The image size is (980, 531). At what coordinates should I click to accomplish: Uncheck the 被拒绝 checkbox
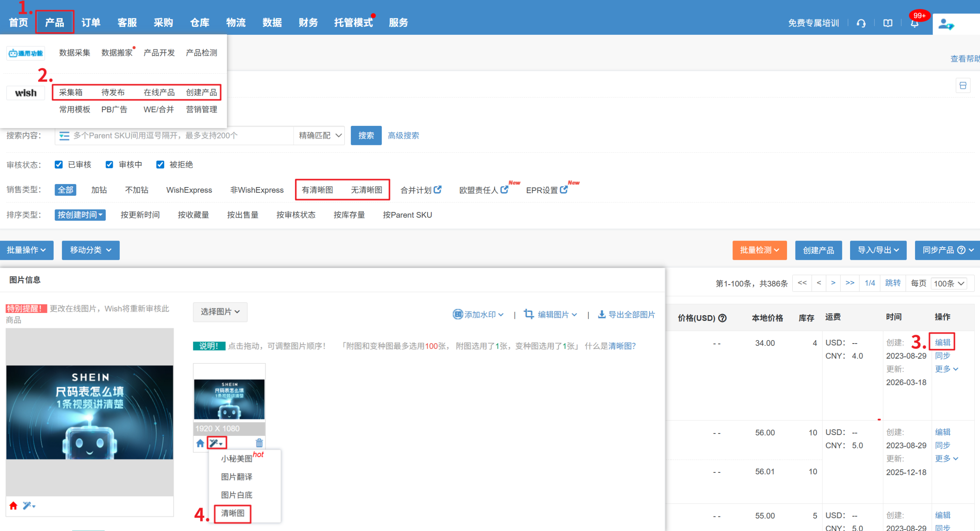[x=160, y=164]
